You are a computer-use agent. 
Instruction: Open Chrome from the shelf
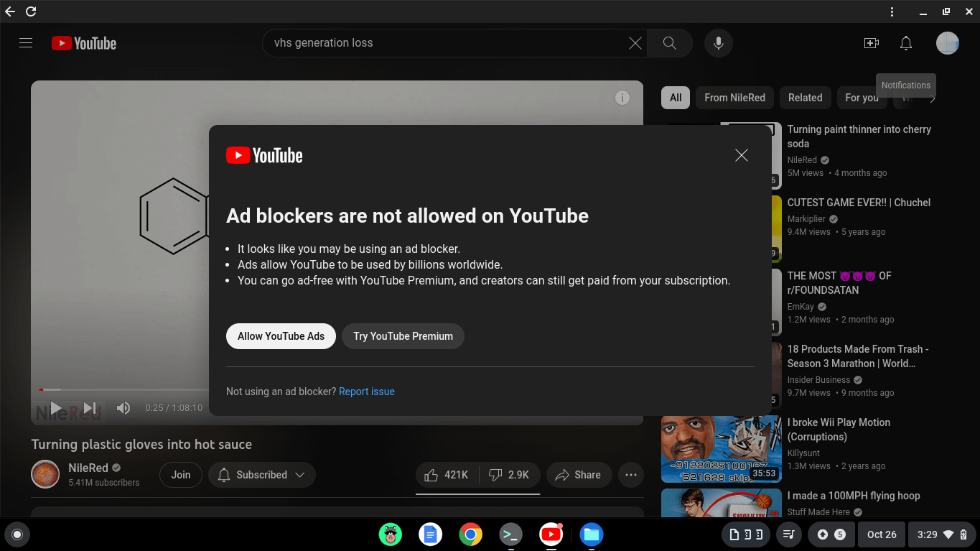pyautogui.click(x=470, y=534)
